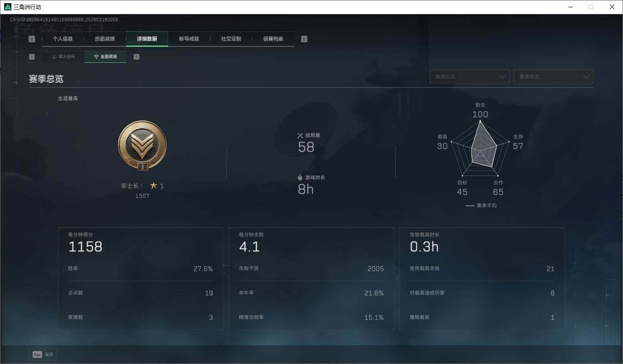This screenshot has width=623, height=364.
Task: Click the 赛季总览 section heading
Action: tap(46, 79)
